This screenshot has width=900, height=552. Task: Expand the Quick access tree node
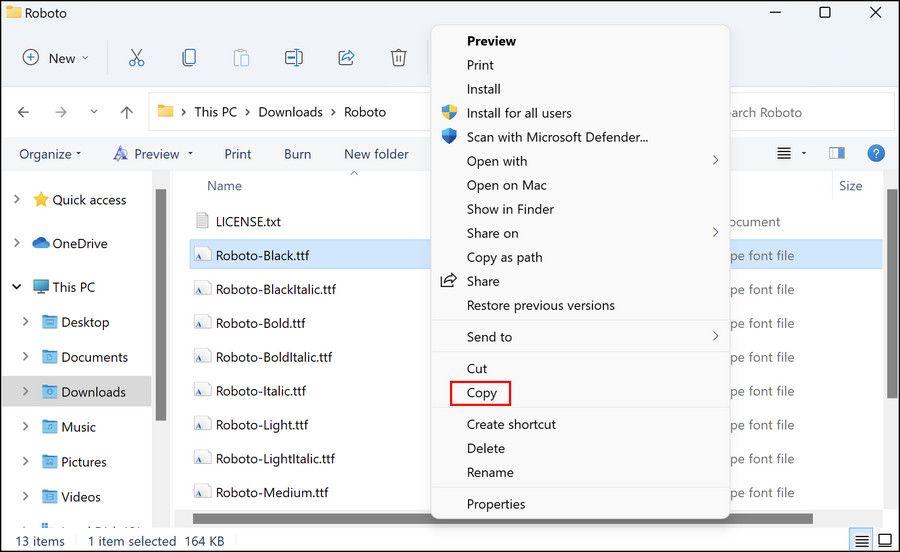pyautogui.click(x=17, y=199)
